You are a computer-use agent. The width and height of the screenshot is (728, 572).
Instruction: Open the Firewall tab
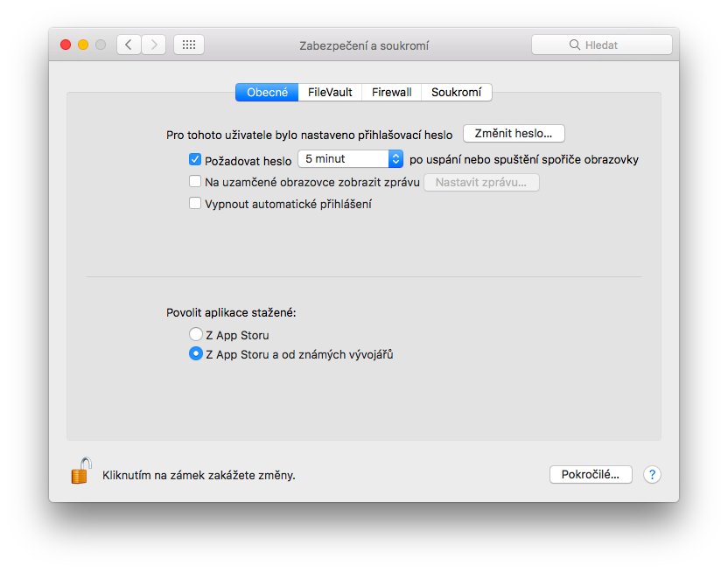(x=390, y=91)
